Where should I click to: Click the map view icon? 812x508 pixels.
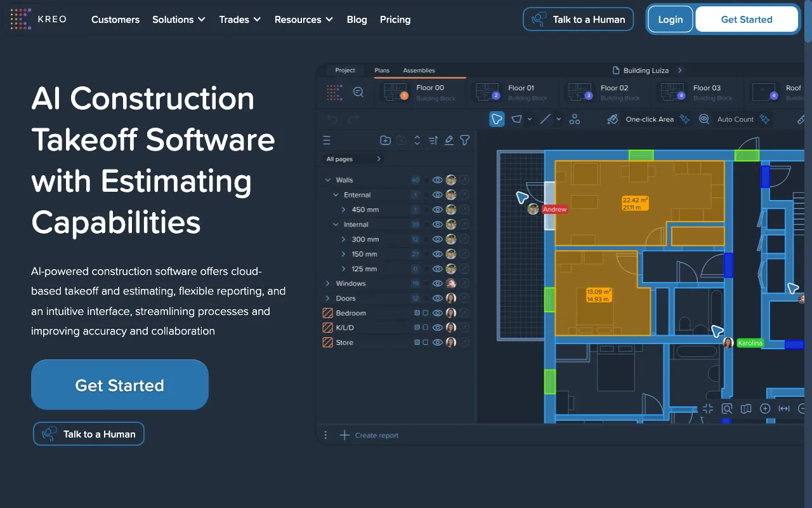coord(746,409)
